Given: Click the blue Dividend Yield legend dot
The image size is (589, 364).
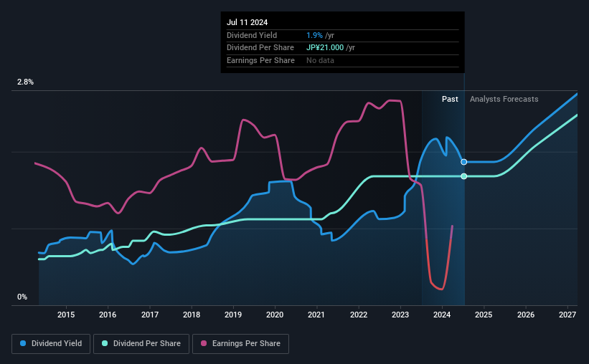Looking at the screenshot, I should click(x=23, y=343).
